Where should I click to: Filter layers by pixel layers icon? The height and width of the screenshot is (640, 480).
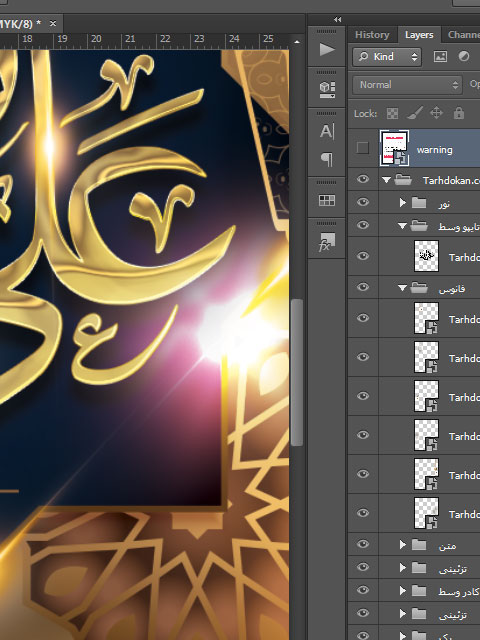pos(440,56)
